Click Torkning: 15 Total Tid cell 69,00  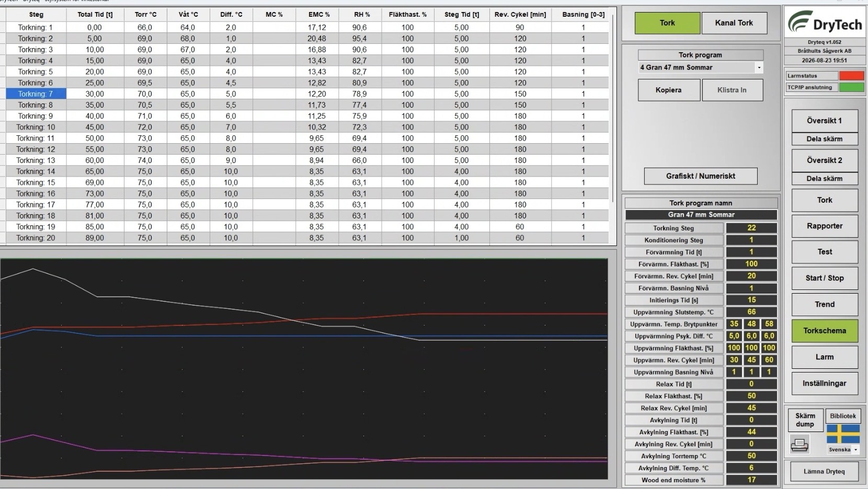[x=95, y=182]
